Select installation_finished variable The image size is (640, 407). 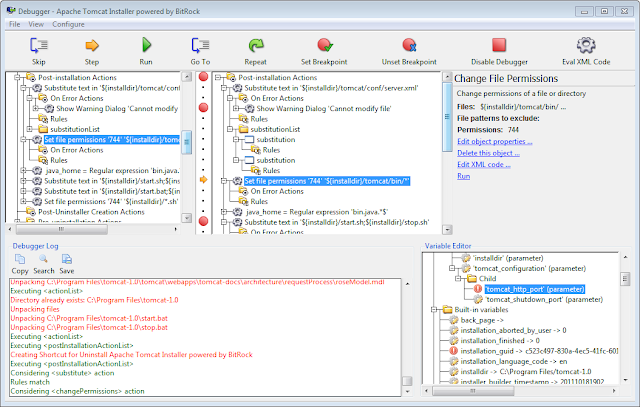tap(500, 340)
